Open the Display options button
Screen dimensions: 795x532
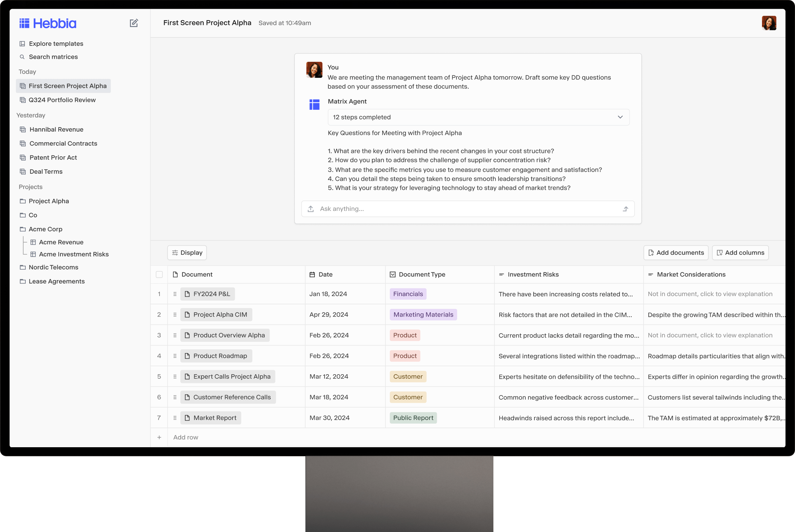point(187,253)
